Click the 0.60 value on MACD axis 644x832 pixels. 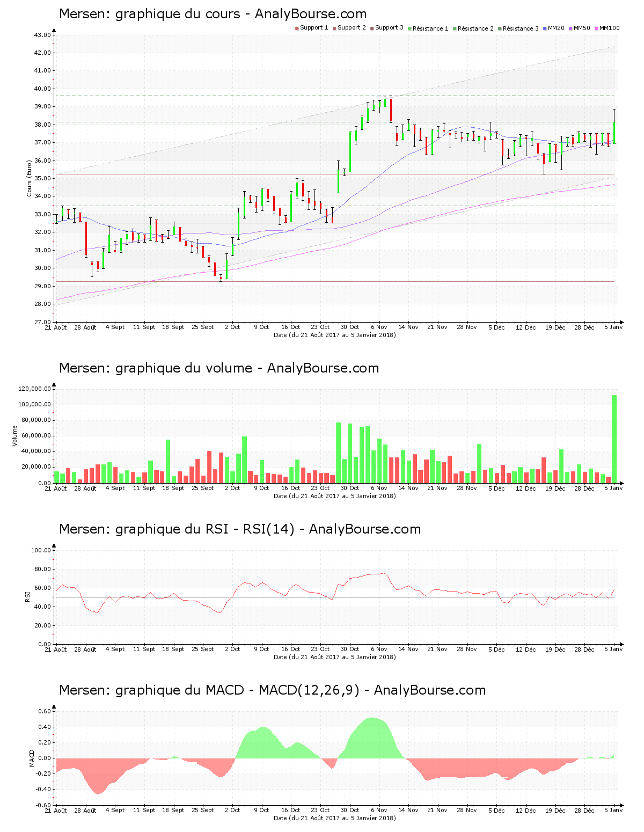coord(46,711)
